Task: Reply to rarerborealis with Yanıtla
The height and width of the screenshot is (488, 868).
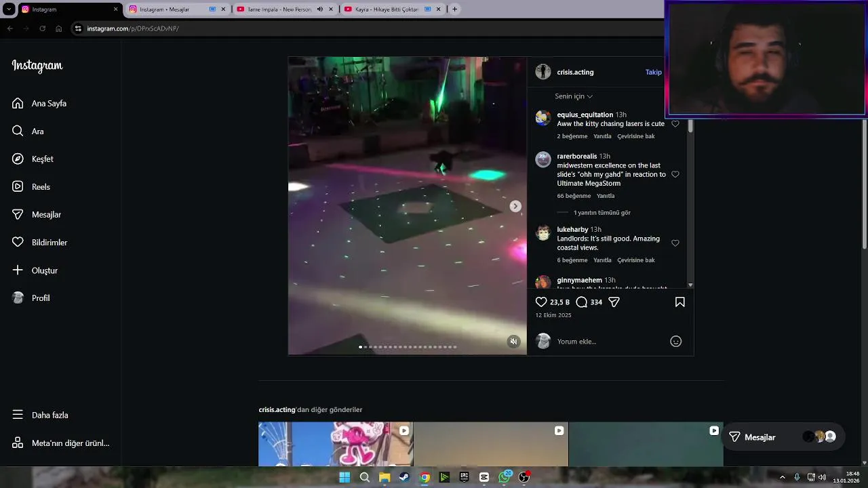Action: [606, 196]
